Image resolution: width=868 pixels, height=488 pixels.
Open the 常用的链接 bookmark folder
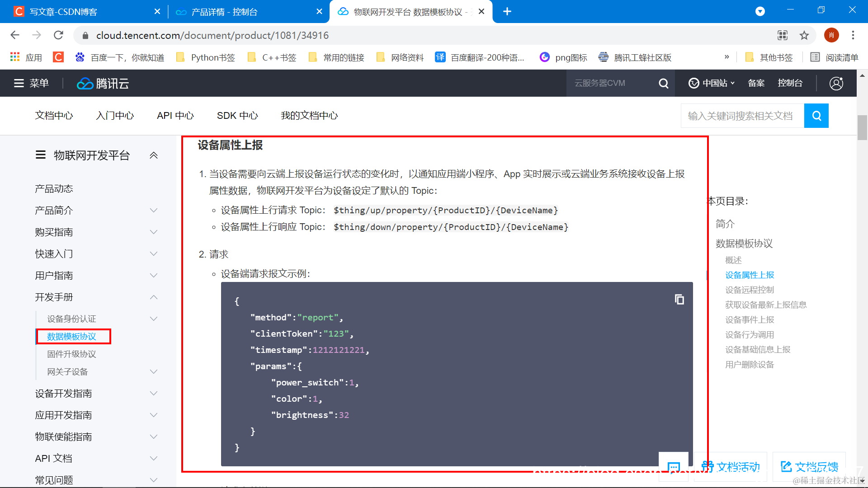click(336, 57)
